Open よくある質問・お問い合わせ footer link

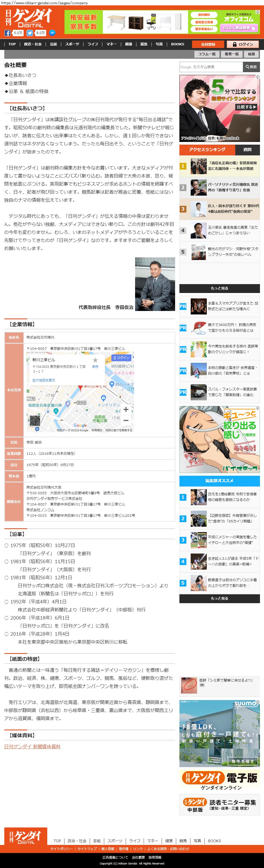coord(168,849)
